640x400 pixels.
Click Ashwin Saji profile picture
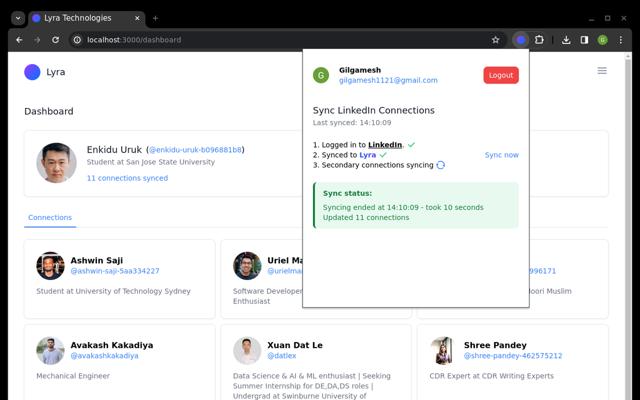(50, 266)
